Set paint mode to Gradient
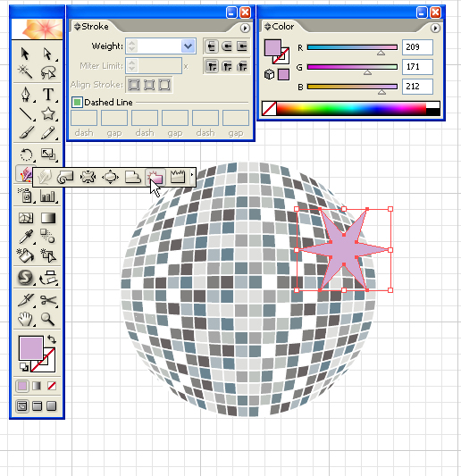This screenshot has height=476, width=461. click(x=37, y=386)
